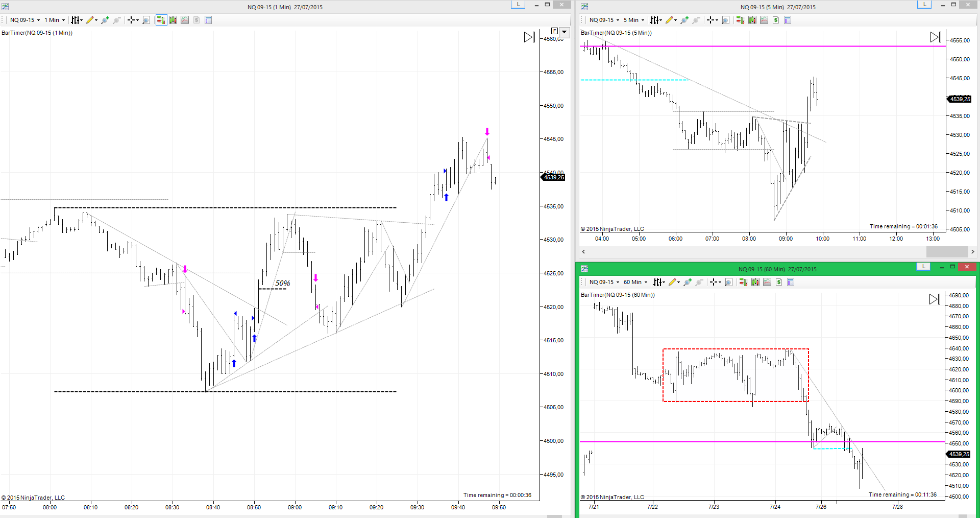
Task: Open Data Series candlestick icon in 1 Min chart
Action: coord(173,20)
